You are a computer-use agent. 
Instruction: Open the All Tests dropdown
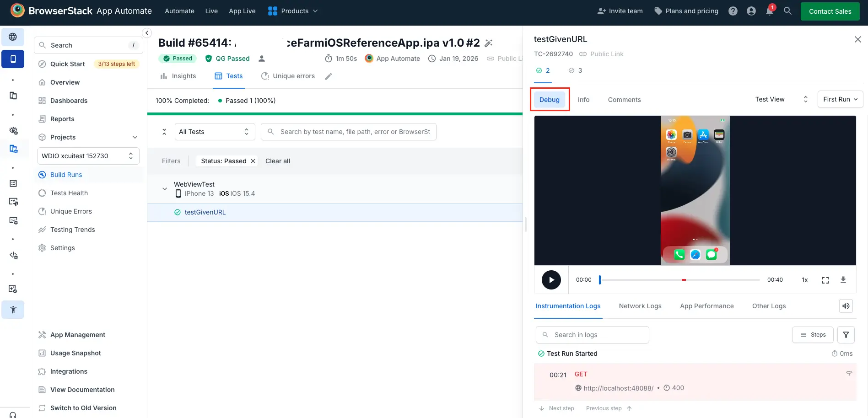coord(214,131)
